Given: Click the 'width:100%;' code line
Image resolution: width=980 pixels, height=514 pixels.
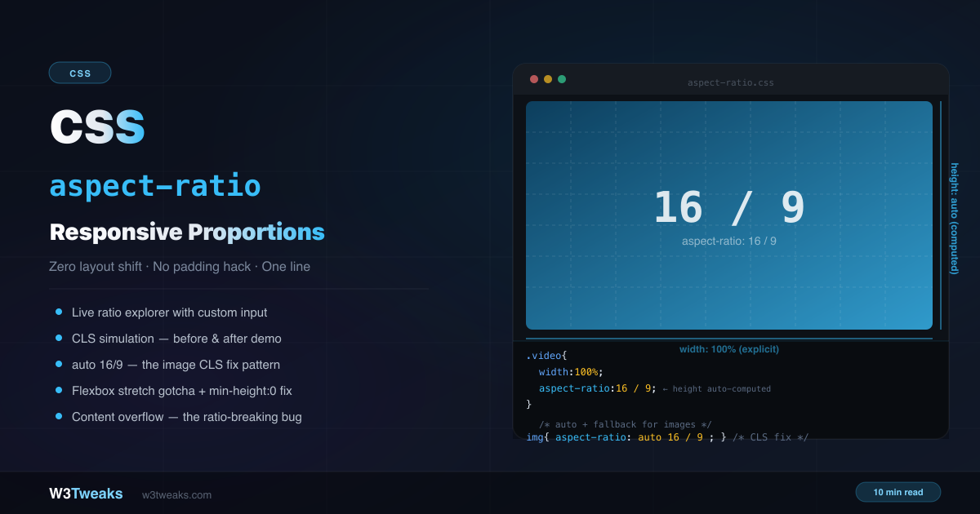Looking at the screenshot, I should click(571, 372).
